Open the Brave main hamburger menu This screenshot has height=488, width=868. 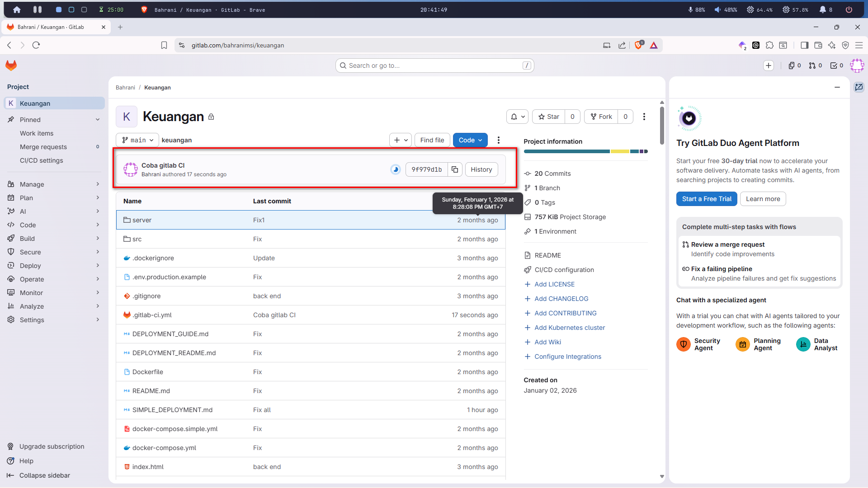[859, 45]
